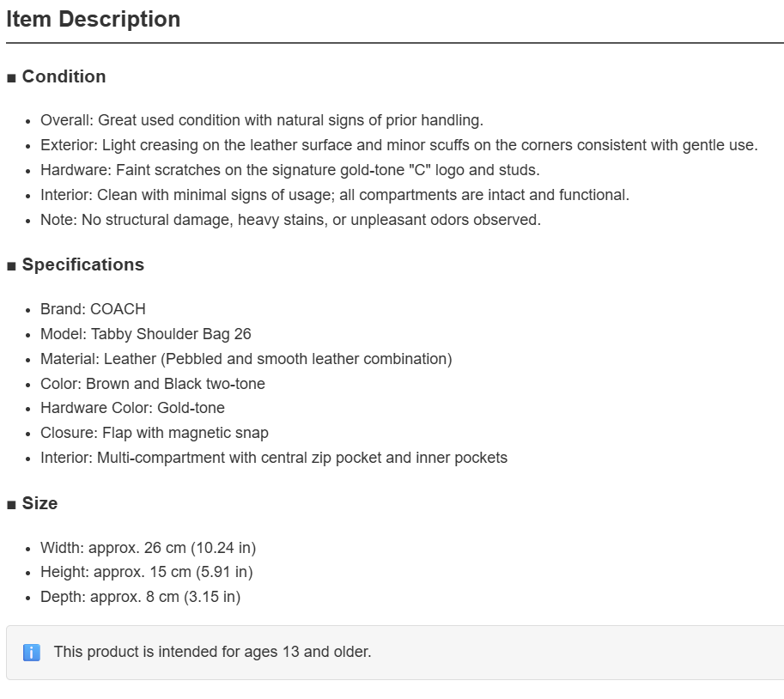Click the square bullet beside Size
784x699 pixels.
[x=11, y=505]
